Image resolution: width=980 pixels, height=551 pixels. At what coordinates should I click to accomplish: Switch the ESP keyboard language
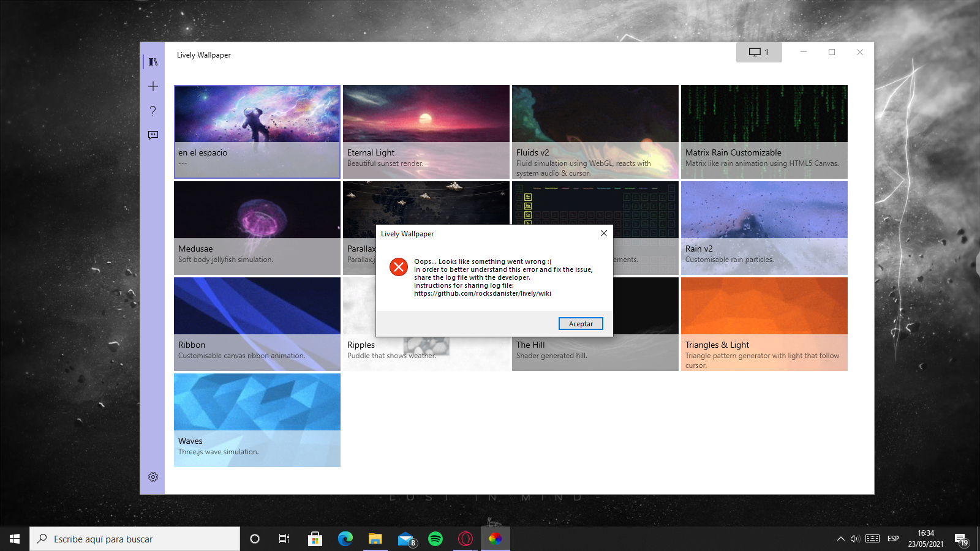[893, 539]
